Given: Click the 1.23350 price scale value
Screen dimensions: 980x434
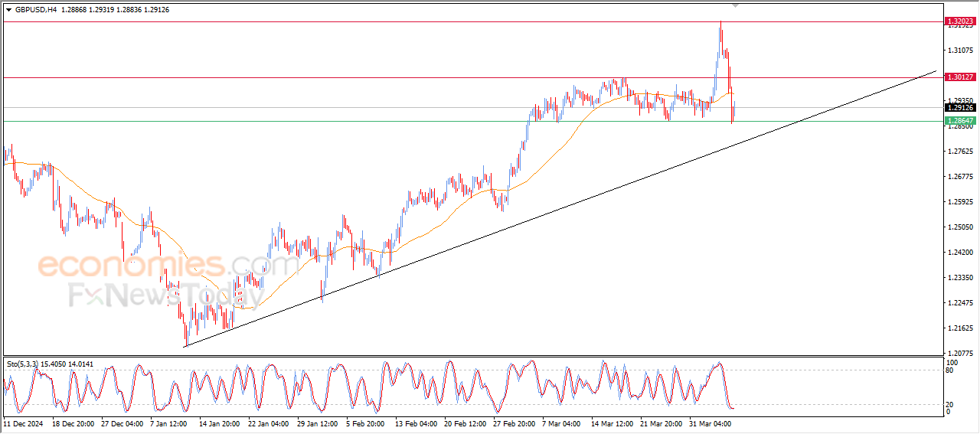Looking at the screenshot, I should pyautogui.click(x=960, y=278).
